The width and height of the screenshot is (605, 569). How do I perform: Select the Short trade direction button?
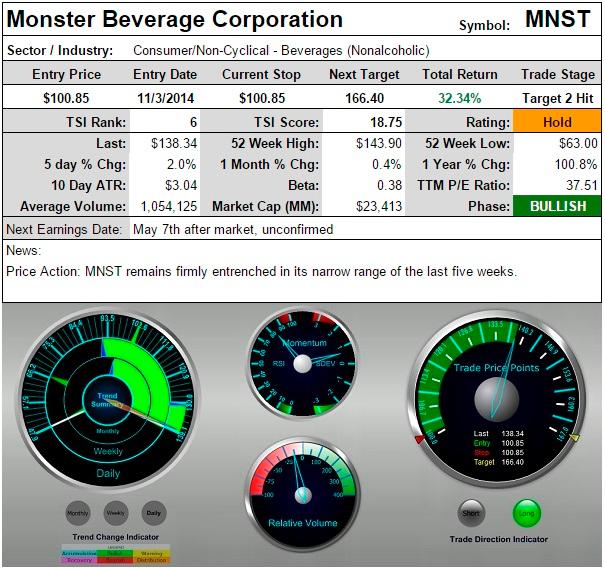click(472, 513)
